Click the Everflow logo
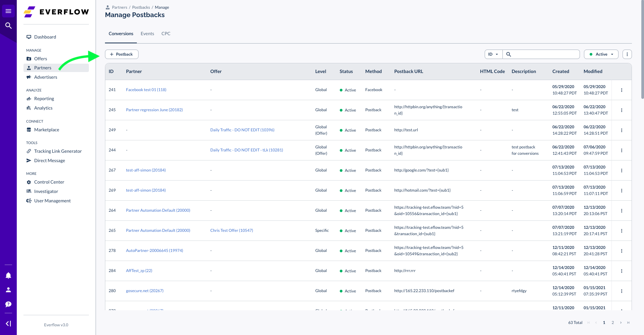 [x=56, y=12]
